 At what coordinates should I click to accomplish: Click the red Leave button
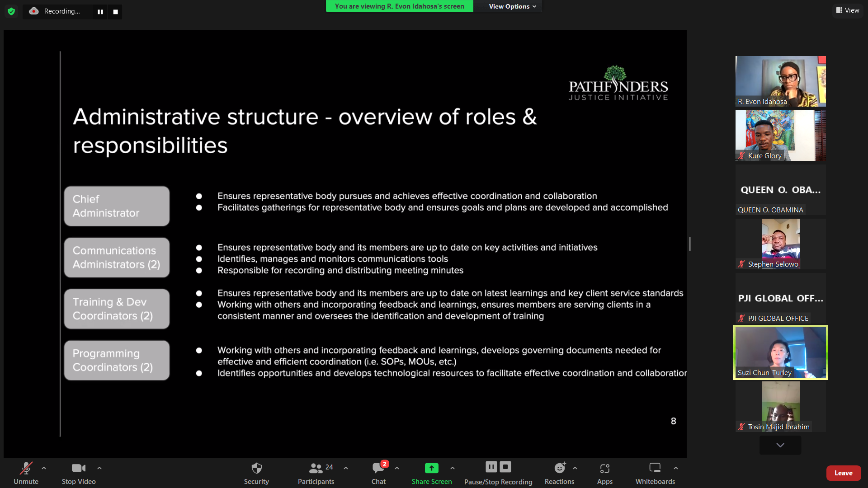click(843, 473)
